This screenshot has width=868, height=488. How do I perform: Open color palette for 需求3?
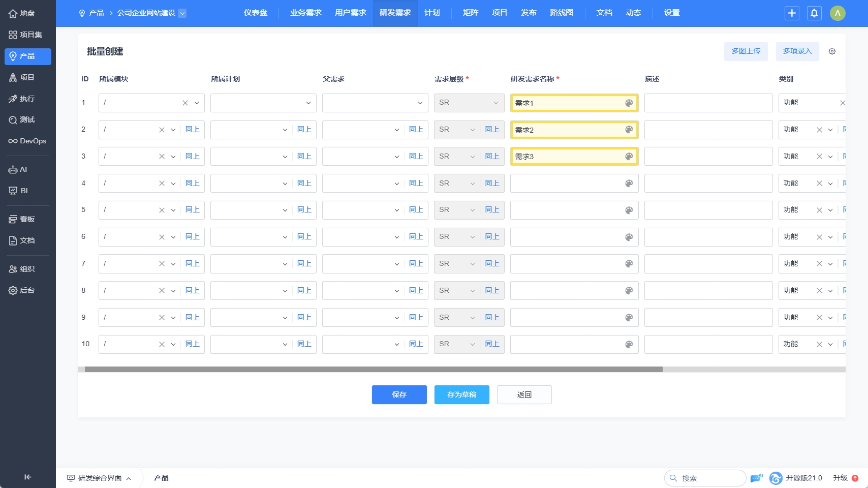pyautogui.click(x=629, y=157)
